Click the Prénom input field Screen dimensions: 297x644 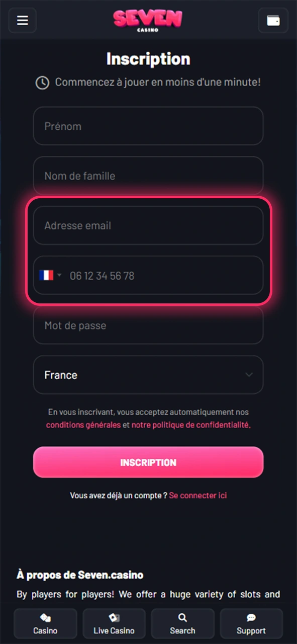tap(148, 126)
